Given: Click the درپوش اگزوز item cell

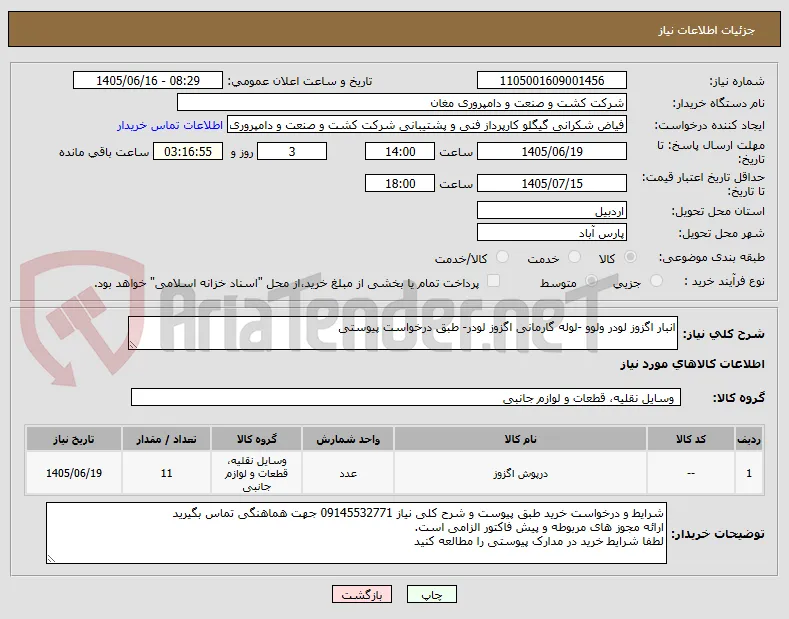Looking at the screenshot, I should pos(520,474).
